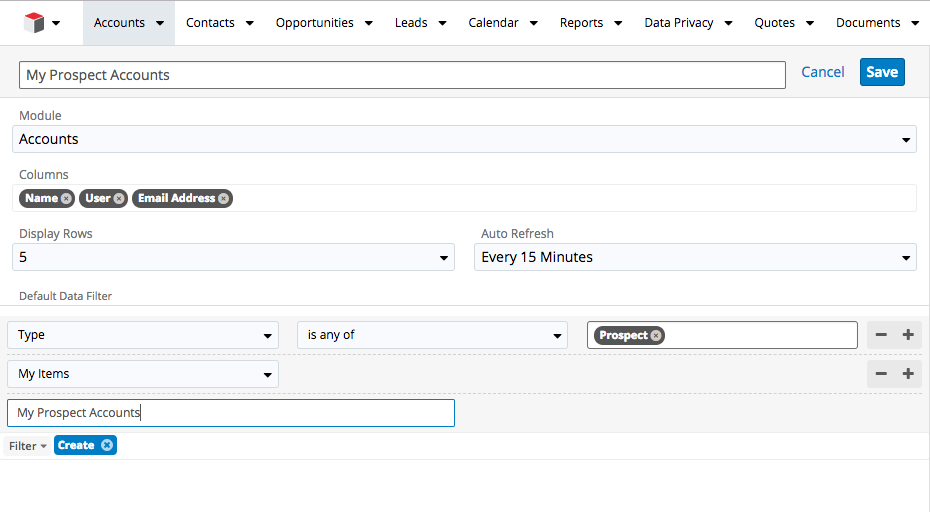Remove the My Items filter row
Image resolution: width=930 pixels, height=512 pixels.
(x=881, y=374)
